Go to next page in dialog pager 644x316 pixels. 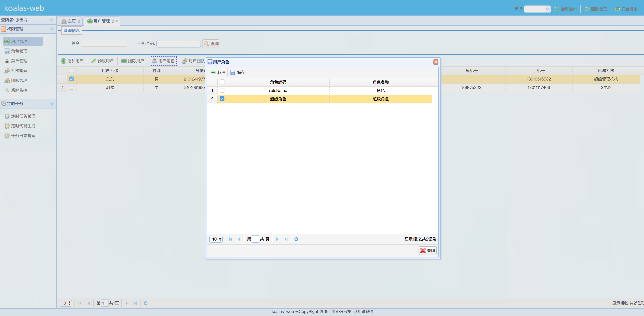[x=277, y=239]
